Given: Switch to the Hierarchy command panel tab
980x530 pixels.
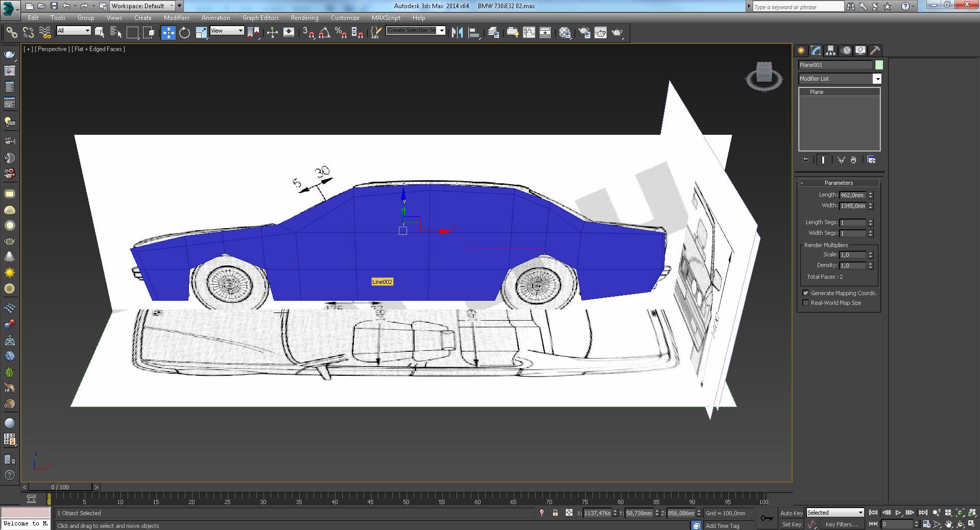Looking at the screenshot, I should [830, 51].
